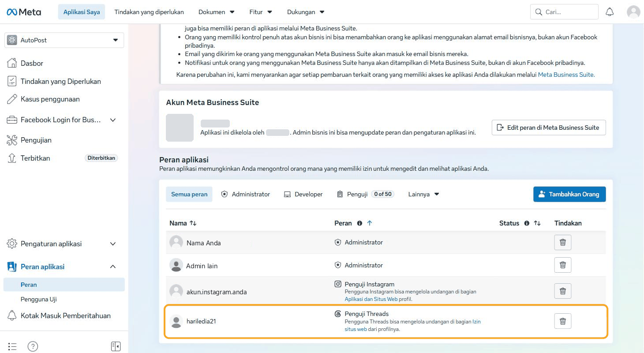Click the Tambahkan Orang button

point(569,194)
